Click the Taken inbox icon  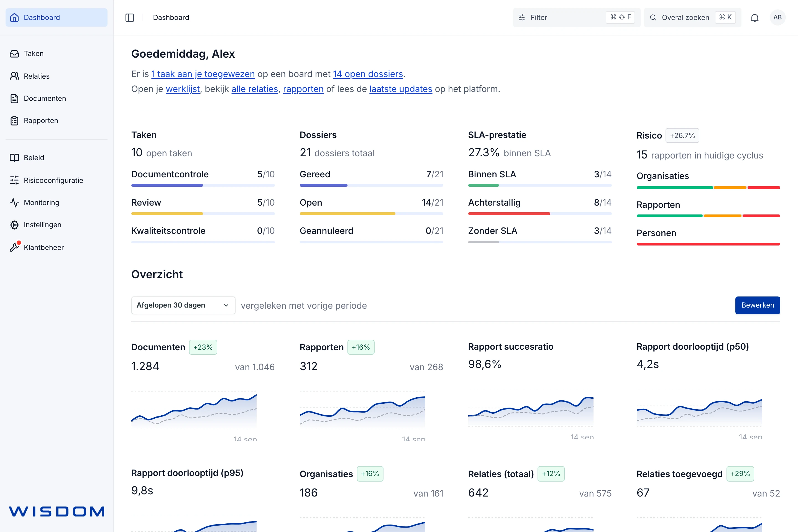pos(14,53)
